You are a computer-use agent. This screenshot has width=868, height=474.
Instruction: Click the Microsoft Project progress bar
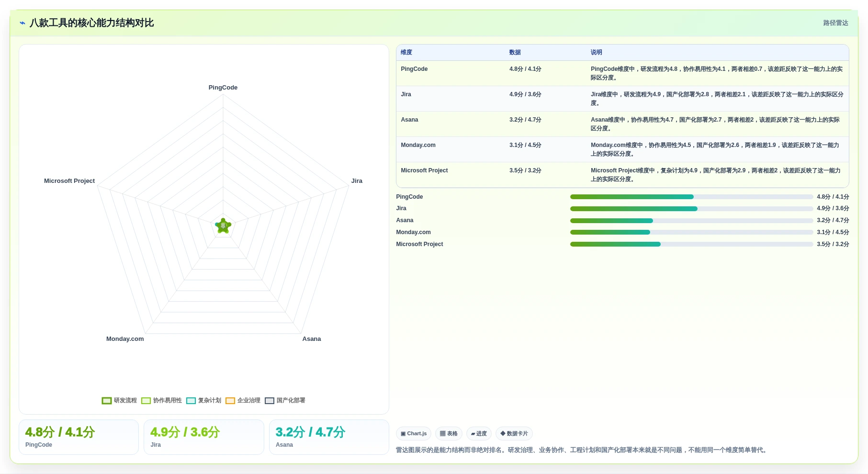tap(691, 244)
